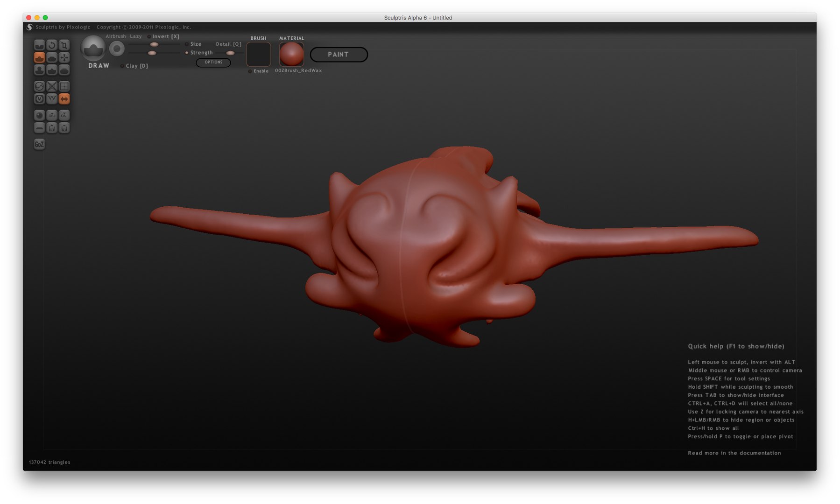
Task: Maximize the Sculptris window
Action: click(x=45, y=18)
